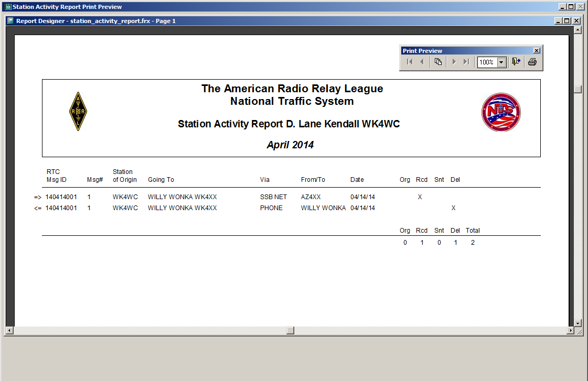Click the 'Station of Origin' column header

(124, 176)
